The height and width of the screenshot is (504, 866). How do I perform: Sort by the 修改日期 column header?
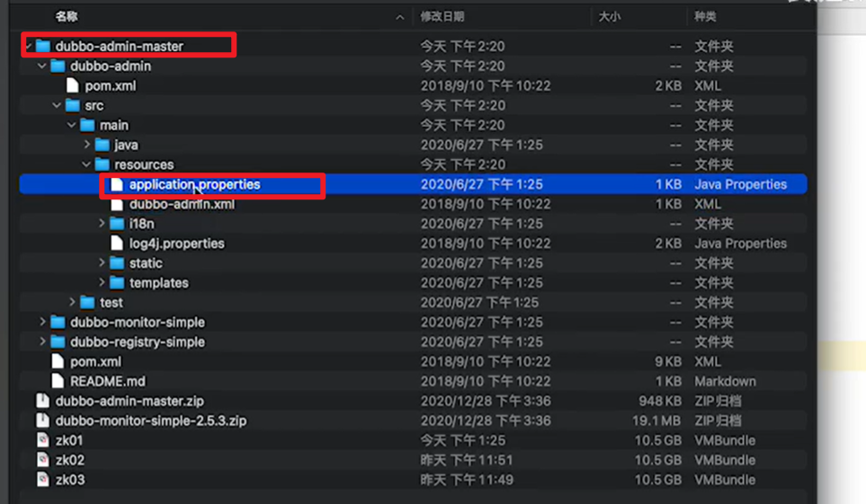(x=442, y=17)
